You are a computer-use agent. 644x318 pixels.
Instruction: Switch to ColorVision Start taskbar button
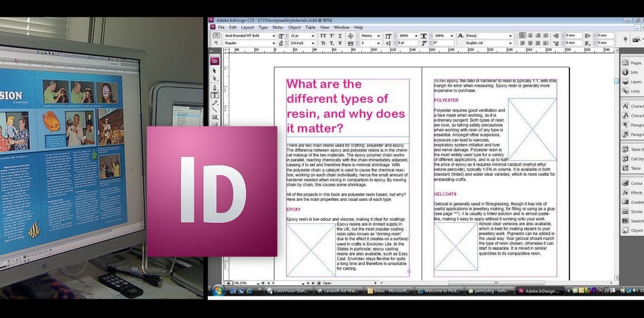[288, 291]
